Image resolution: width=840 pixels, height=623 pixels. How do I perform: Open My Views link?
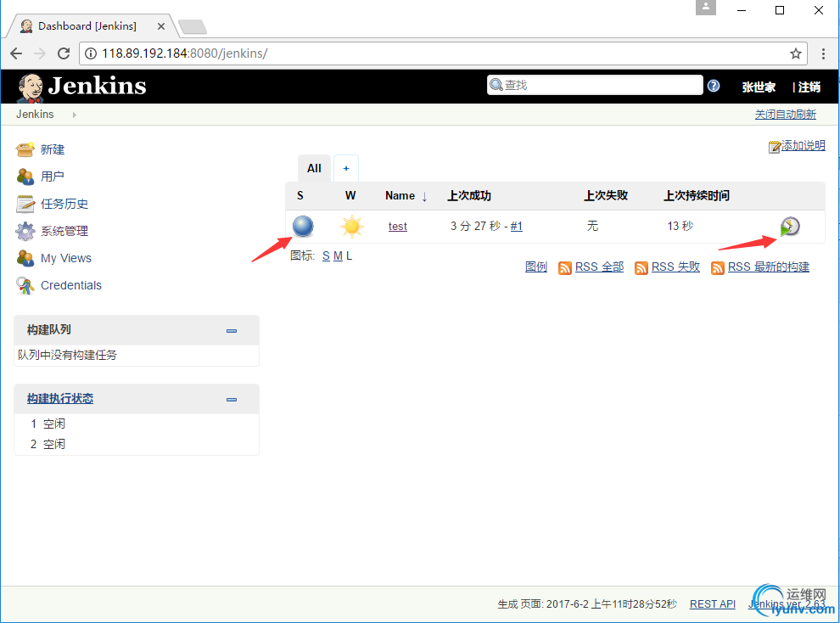66,258
